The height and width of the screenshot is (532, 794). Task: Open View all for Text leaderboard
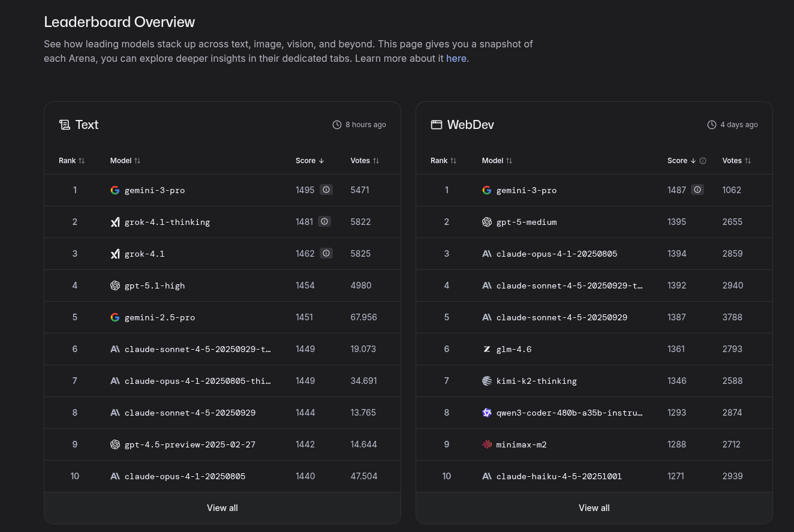(x=222, y=508)
